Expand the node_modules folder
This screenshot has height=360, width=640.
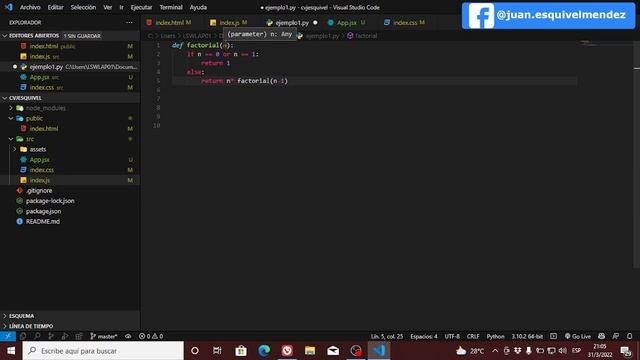tap(70, 108)
